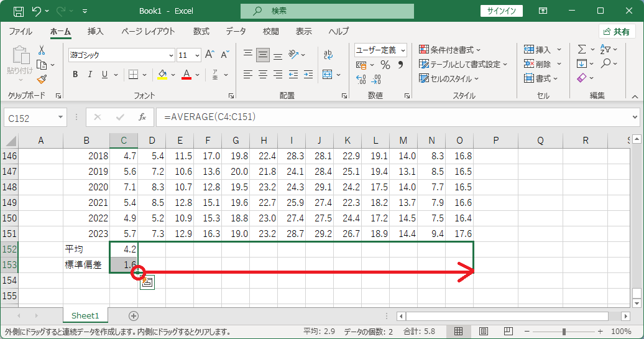Click the decrease decimal places icon
The width and height of the screenshot is (644, 339).
(x=376, y=79)
